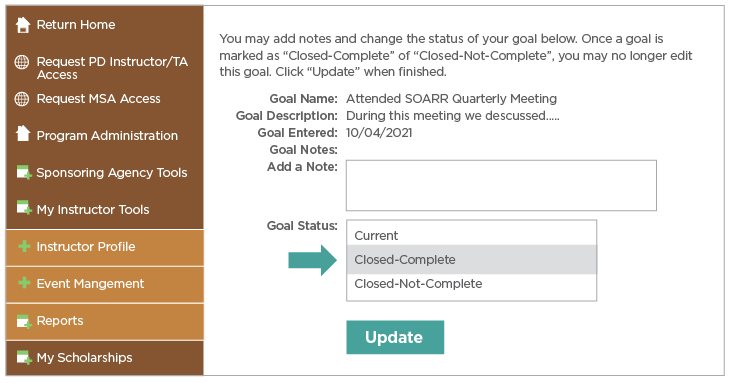Click inside the Add a Note field
Screen dimensions: 731x383
[501, 185]
